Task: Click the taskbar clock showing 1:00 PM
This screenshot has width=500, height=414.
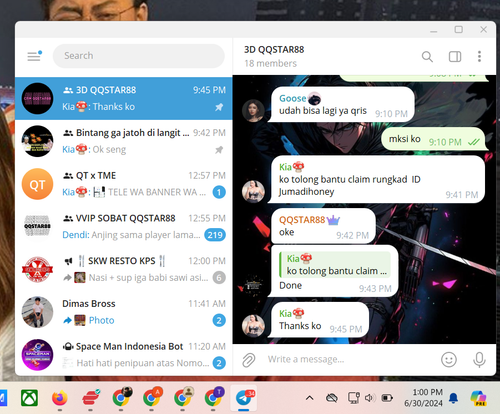Action: 424,398
